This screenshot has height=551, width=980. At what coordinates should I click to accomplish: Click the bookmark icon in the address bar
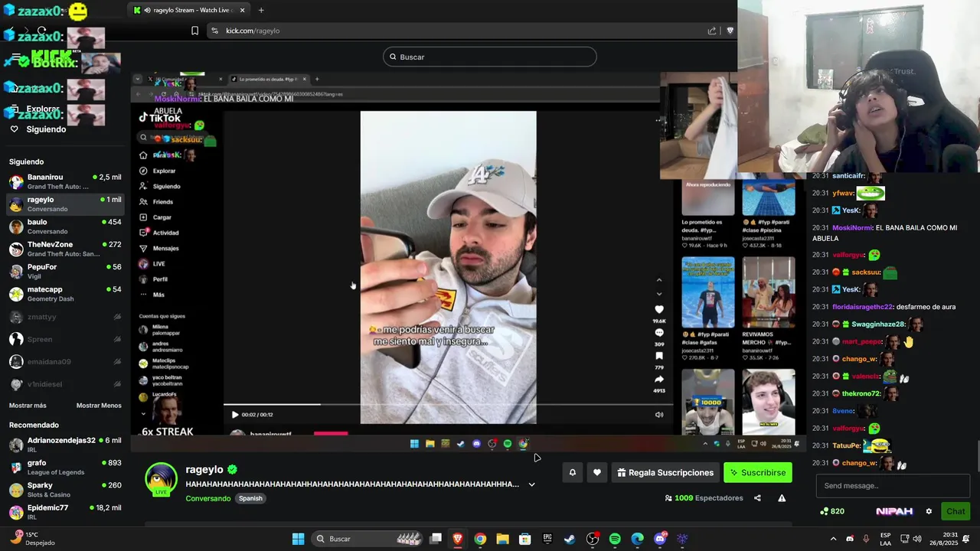194,31
